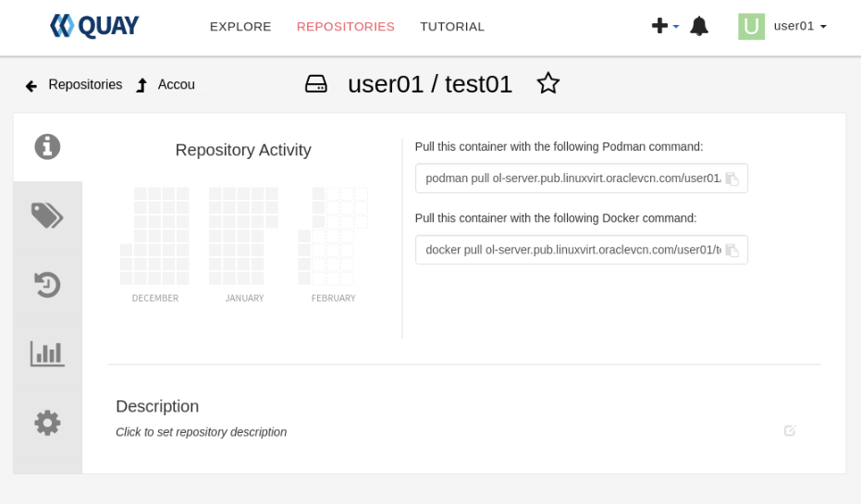Open the Repositories menu item
Image resolution: width=861 pixels, height=504 pixels.
pyautogui.click(x=346, y=27)
